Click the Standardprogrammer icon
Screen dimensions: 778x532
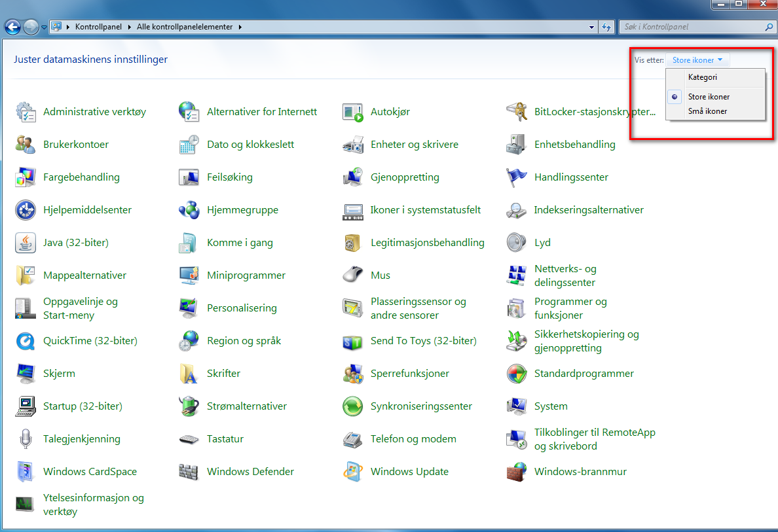pyautogui.click(x=517, y=374)
